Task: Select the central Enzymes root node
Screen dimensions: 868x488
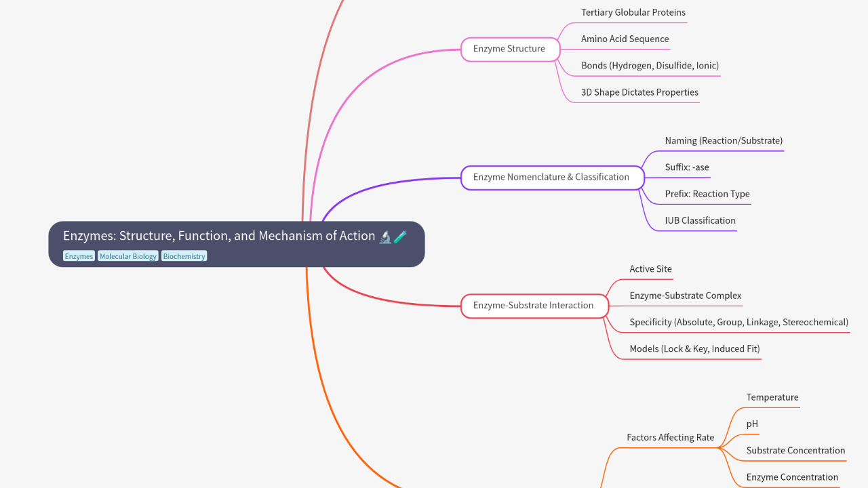Action: [x=237, y=244]
